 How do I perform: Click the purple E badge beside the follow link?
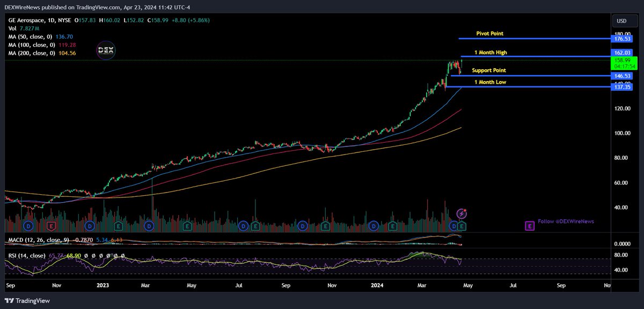pyautogui.click(x=529, y=225)
